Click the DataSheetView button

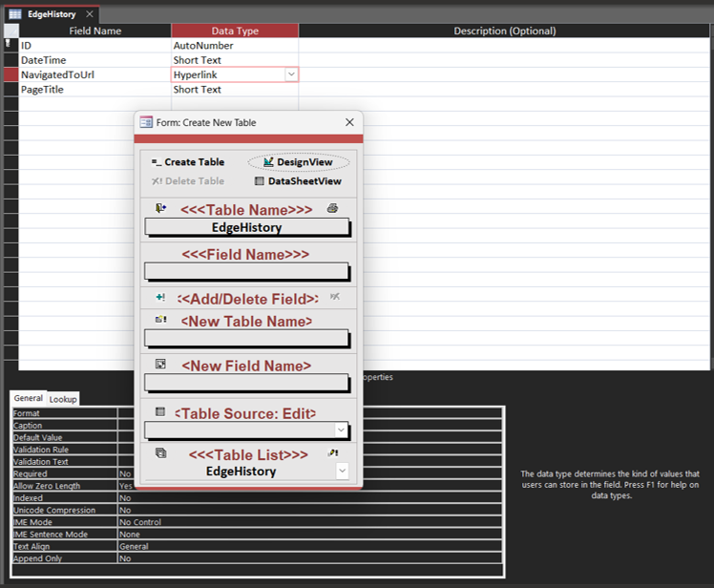pos(298,181)
